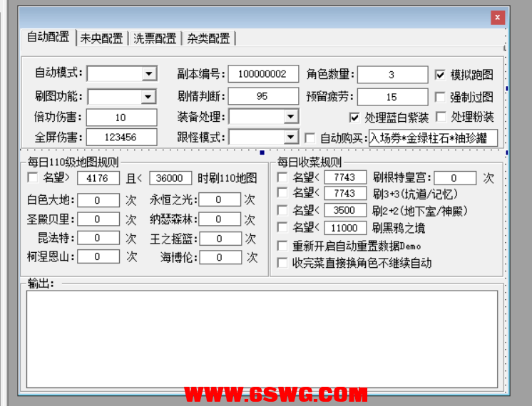Click the 预留疲劳 field showing 15
The image size is (532, 406).
pos(392,98)
